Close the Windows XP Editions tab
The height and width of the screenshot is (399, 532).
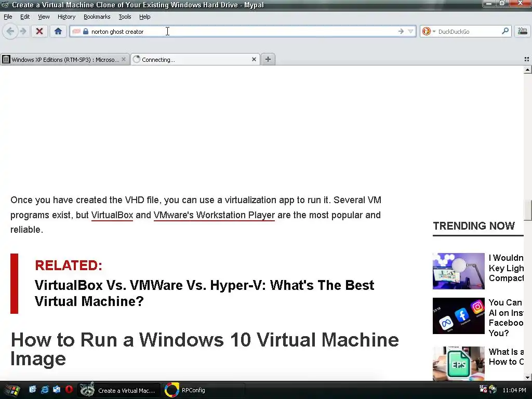124,59
